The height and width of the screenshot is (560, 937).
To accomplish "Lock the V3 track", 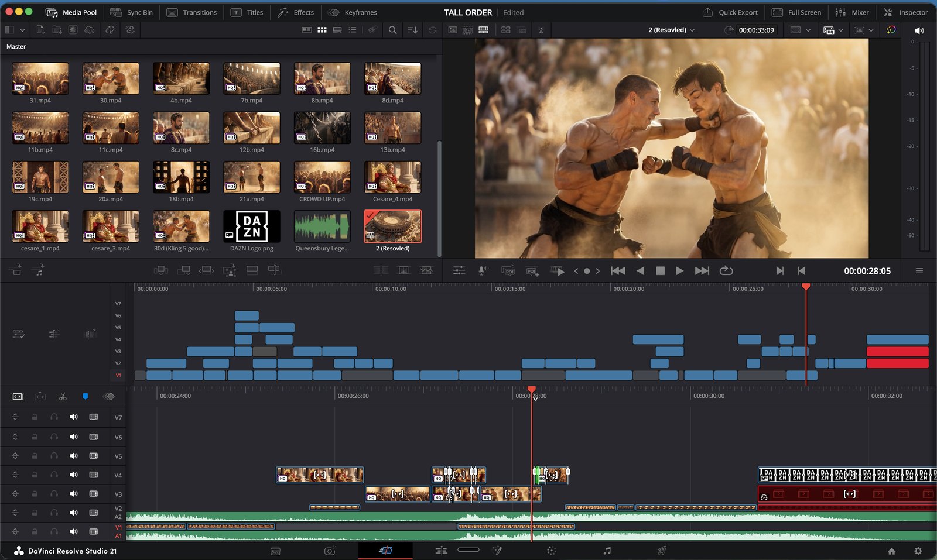I will 35,494.
